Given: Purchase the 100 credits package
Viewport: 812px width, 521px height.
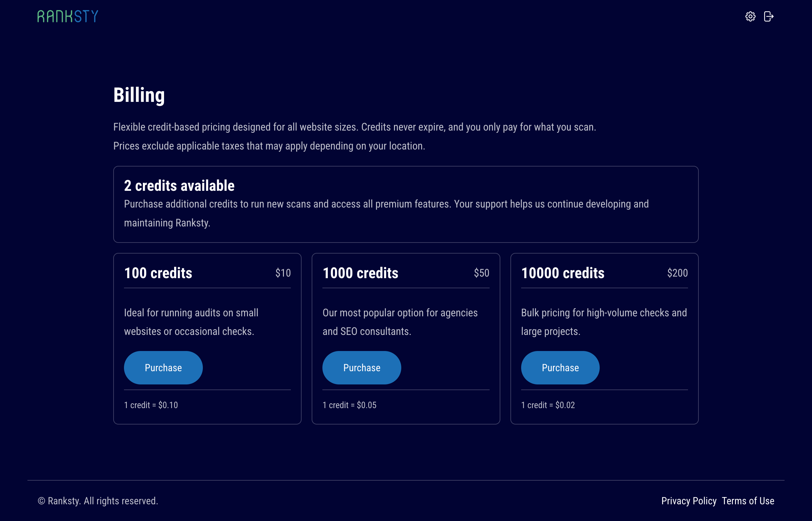Looking at the screenshot, I should coord(163,367).
